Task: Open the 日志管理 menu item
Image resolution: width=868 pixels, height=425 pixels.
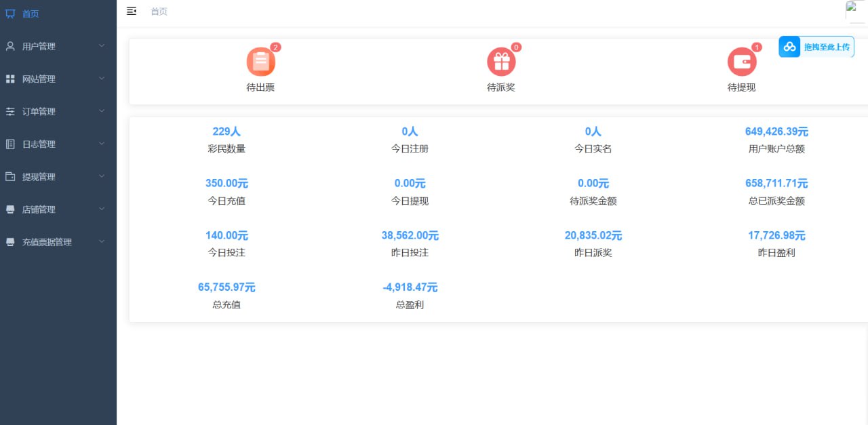Action: [39, 144]
